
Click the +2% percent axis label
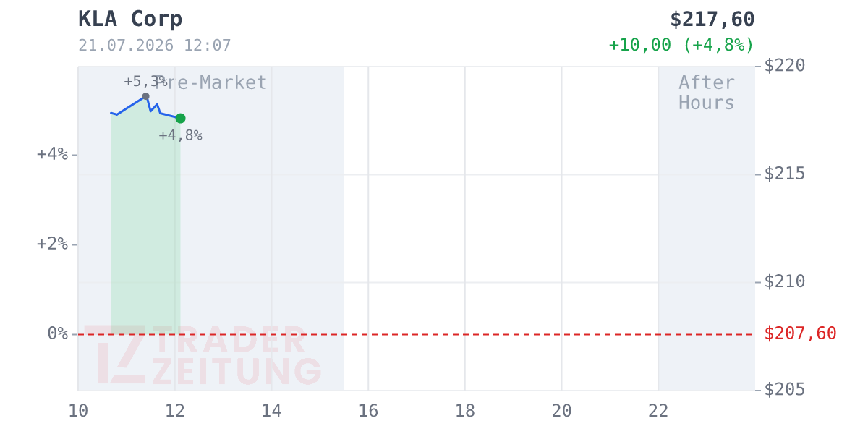pyautogui.click(x=52, y=244)
